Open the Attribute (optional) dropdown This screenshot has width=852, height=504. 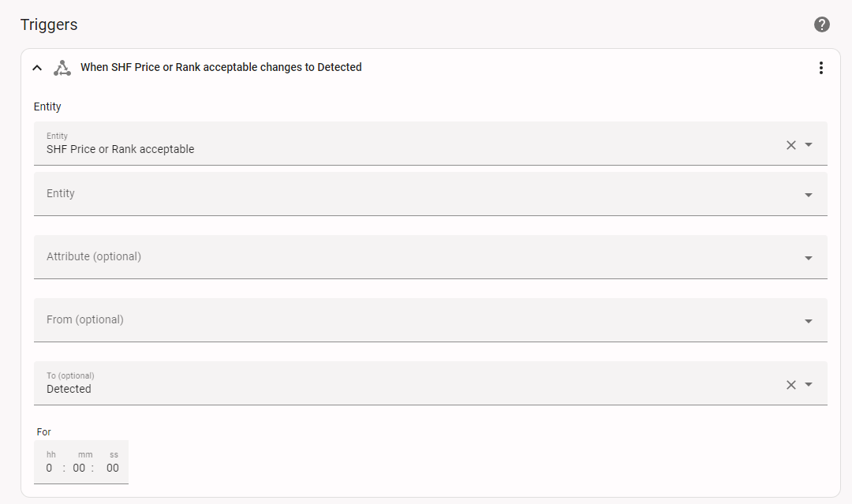(x=809, y=258)
